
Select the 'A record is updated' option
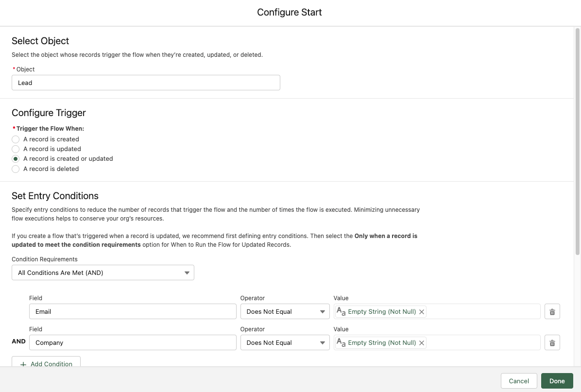15,149
